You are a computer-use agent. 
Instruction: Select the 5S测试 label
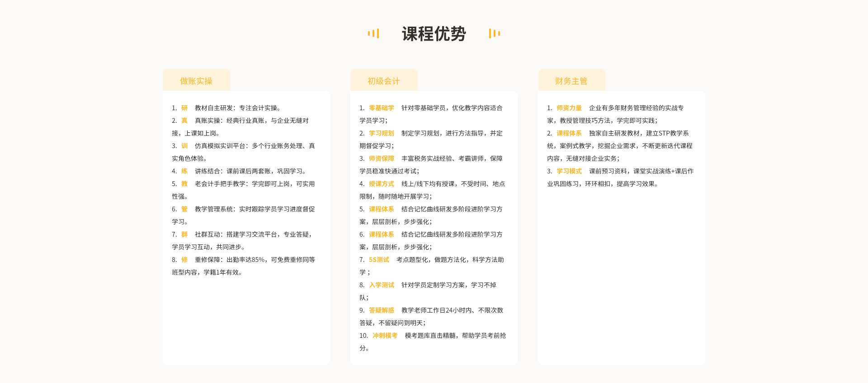click(379, 260)
